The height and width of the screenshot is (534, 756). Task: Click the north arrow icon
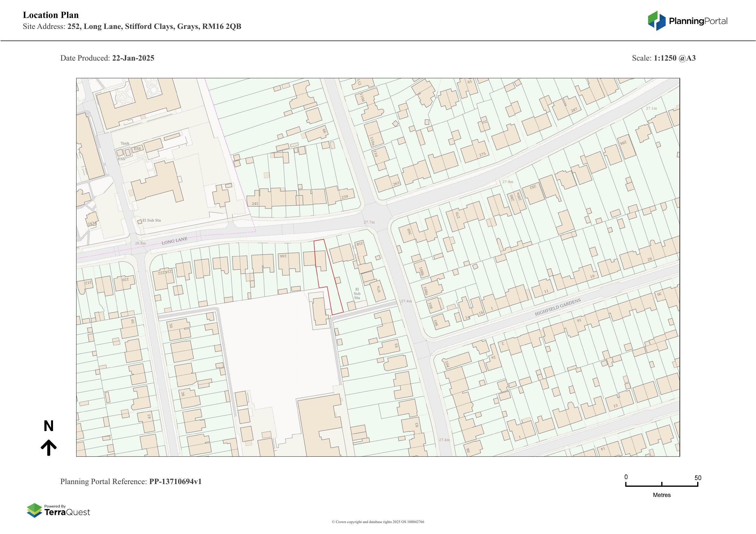click(49, 448)
